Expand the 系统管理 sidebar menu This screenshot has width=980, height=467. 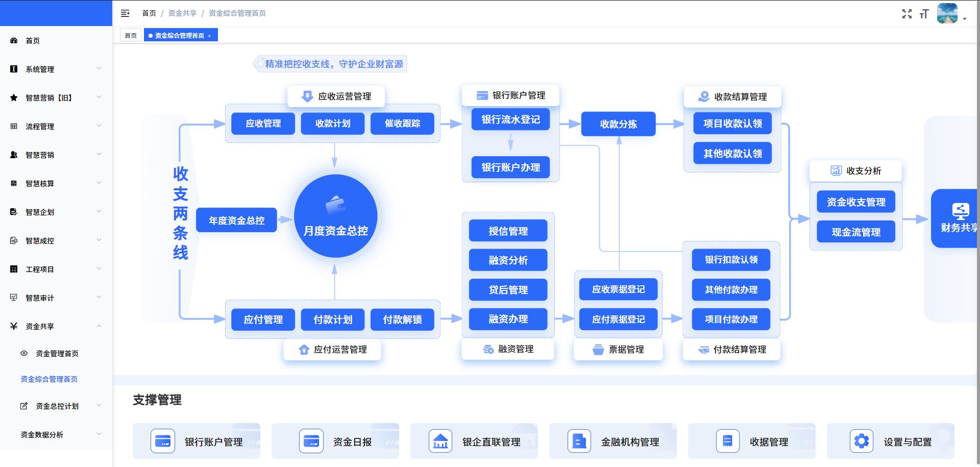coord(56,69)
